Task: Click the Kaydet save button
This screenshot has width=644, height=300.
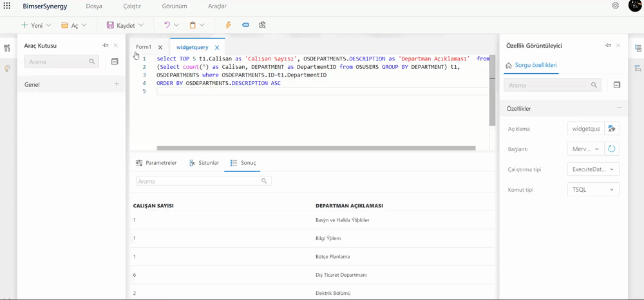Action: click(x=121, y=25)
